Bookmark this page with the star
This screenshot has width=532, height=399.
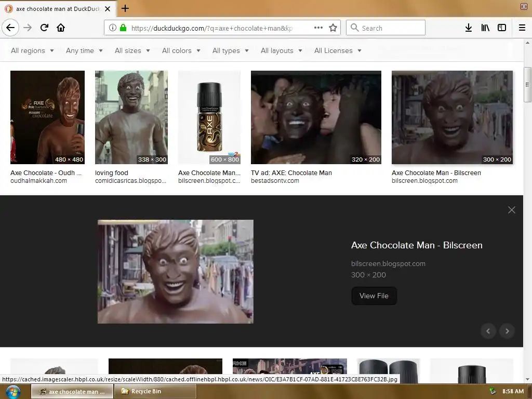[333, 28]
